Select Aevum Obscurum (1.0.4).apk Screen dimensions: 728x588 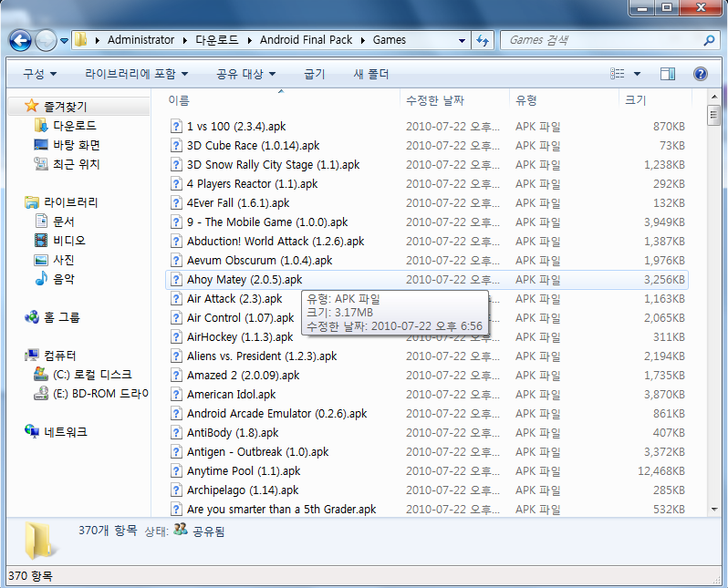pyautogui.click(x=259, y=261)
